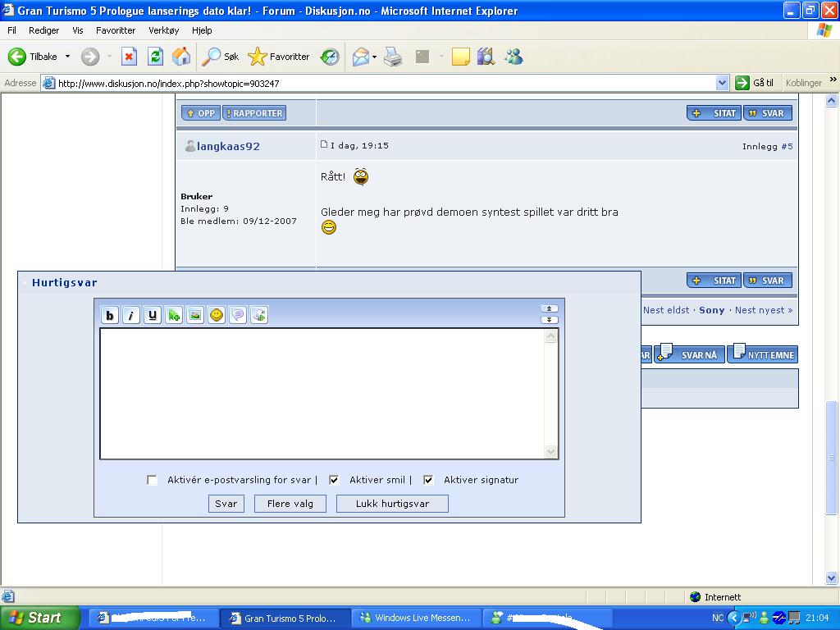Click the last quick reply toolbar icon
Screen dimensions: 840x630
[259, 315]
